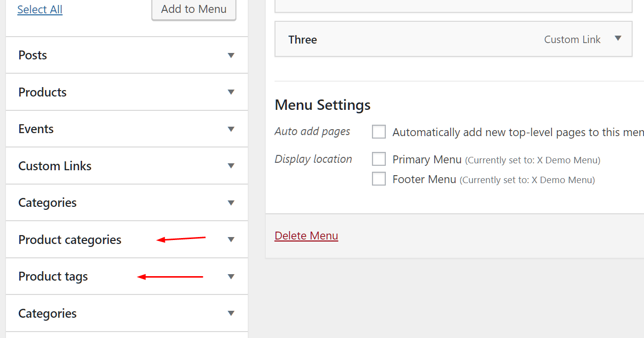Screen dimensions: 644x338
Task: Open the Events accordion section title
Action: (36, 129)
